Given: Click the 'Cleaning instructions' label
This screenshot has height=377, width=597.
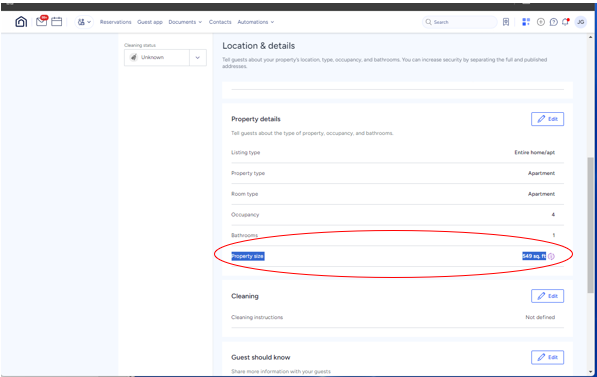Looking at the screenshot, I should click(257, 317).
